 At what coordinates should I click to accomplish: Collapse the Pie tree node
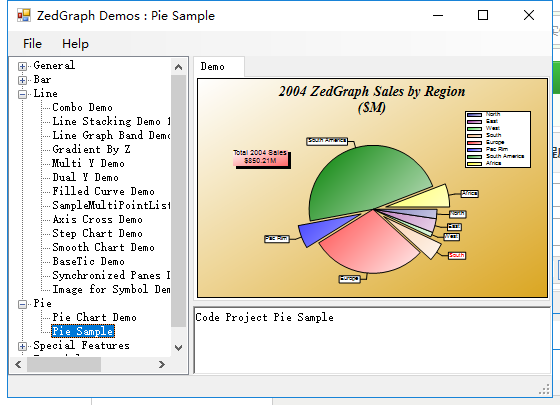[x=22, y=304]
